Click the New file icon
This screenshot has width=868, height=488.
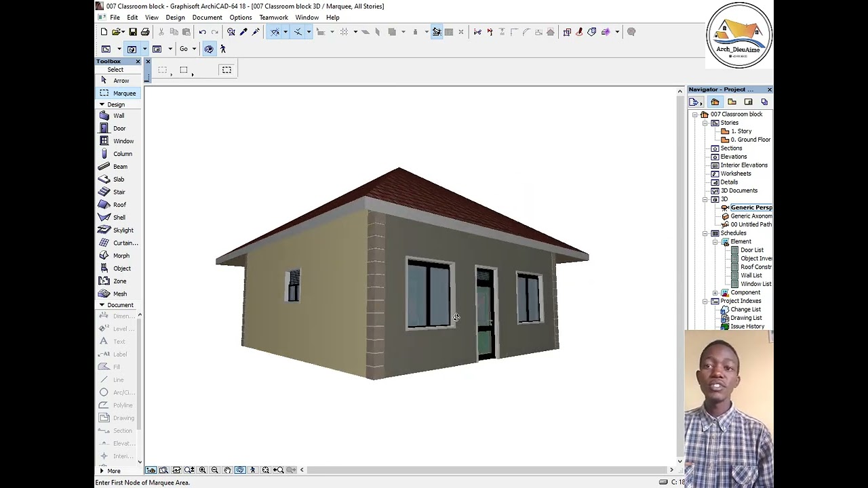pos(104,32)
